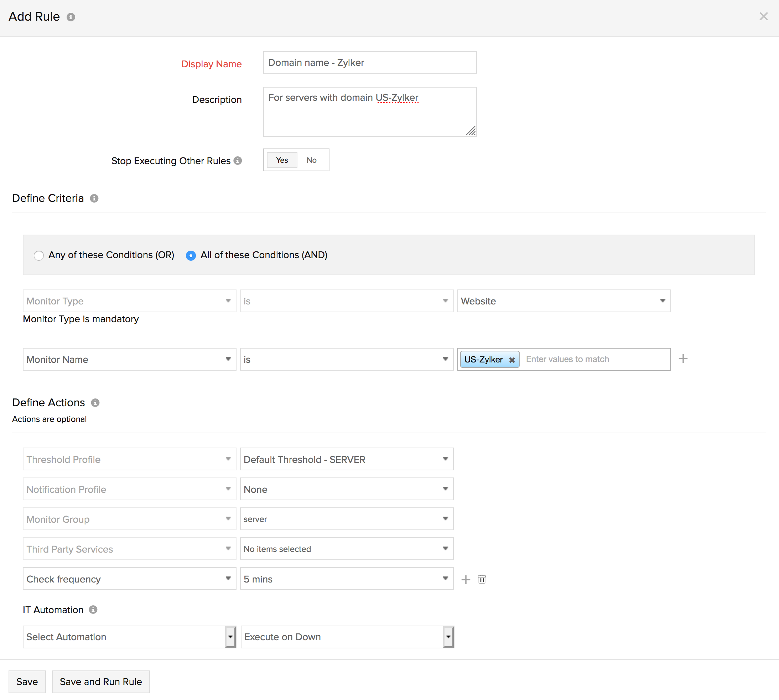Open the Select Automation dropdown
Image resolution: width=779 pixels, height=700 pixels.
pyautogui.click(x=129, y=637)
